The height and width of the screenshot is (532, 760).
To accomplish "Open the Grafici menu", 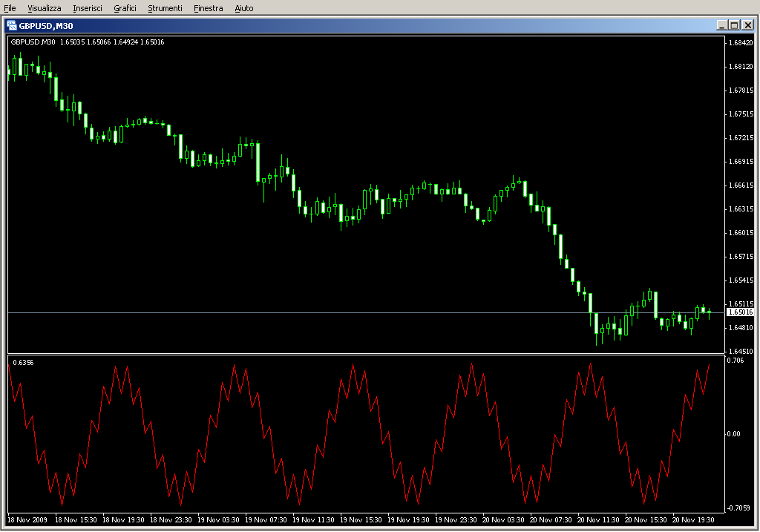I will (x=125, y=8).
